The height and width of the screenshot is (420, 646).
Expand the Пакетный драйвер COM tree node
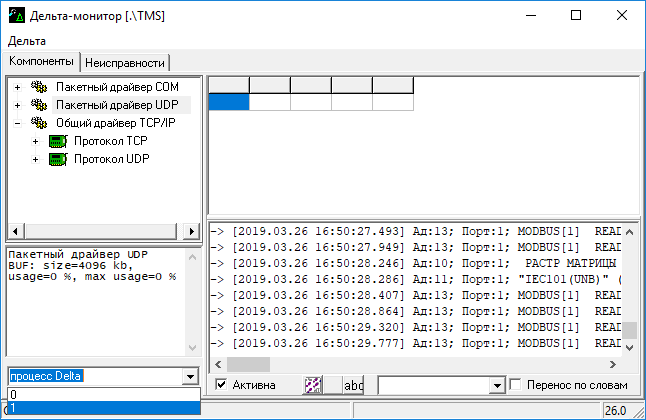17,88
